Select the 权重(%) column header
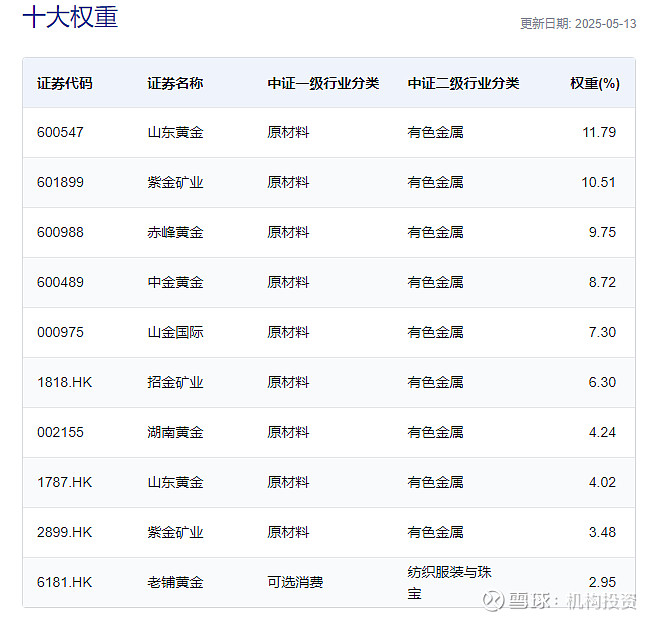This screenshot has height=621, width=656. [x=595, y=83]
